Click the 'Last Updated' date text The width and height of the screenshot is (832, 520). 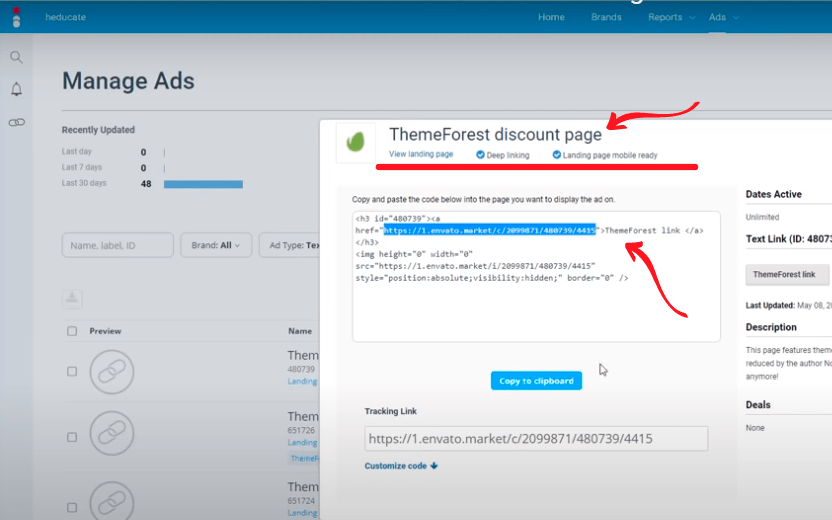pos(788,306)
